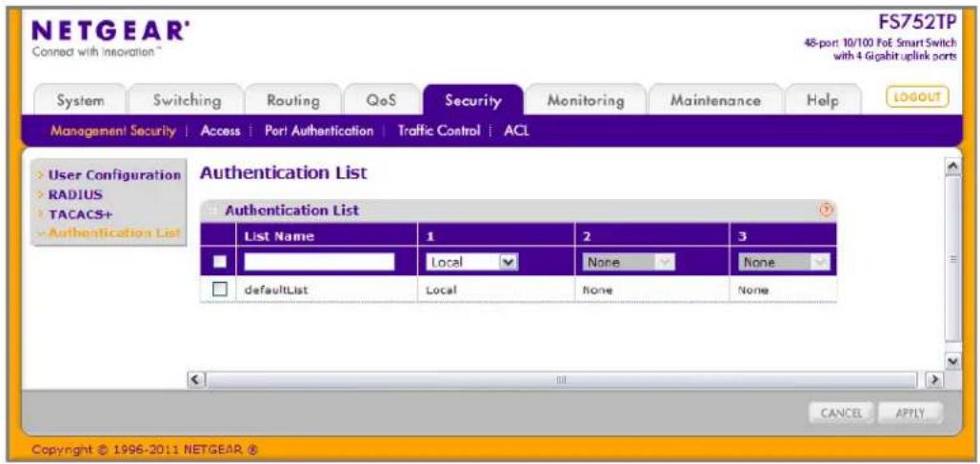Open Port Authentication submenu
This screenshot has width=980, height=464.
[x=319, y=131]
